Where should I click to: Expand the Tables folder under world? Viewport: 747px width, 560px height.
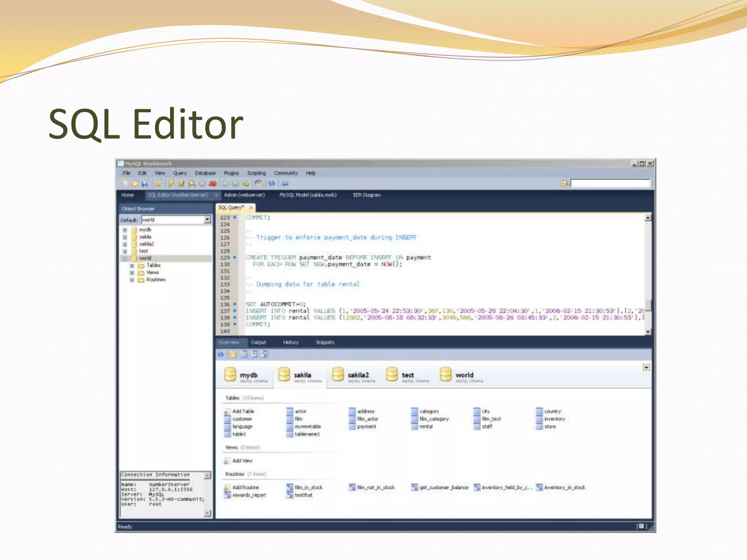pyautogui.click(x=132, y=266)
